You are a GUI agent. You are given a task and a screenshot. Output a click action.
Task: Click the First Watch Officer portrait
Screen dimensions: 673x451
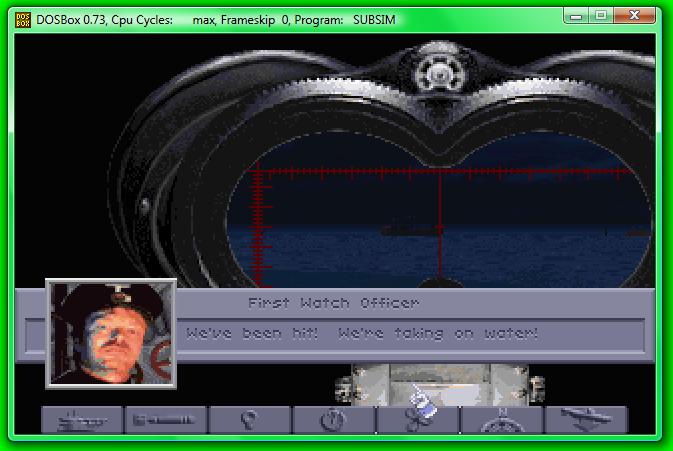point(111,333)
